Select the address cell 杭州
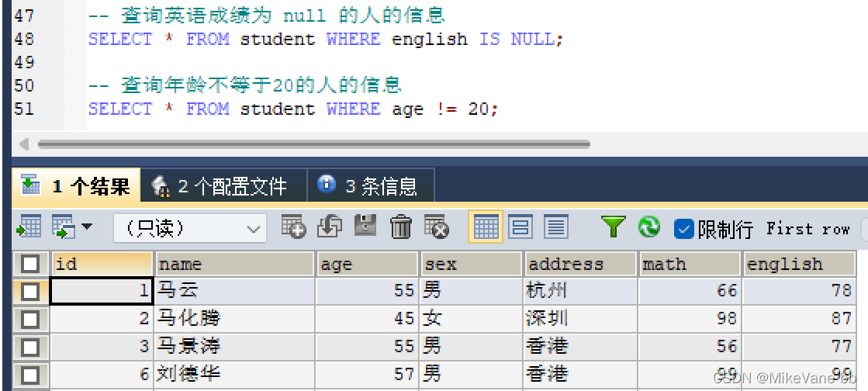Image resolution: width=868 pixels, height=391 pixels. point(580,291)
